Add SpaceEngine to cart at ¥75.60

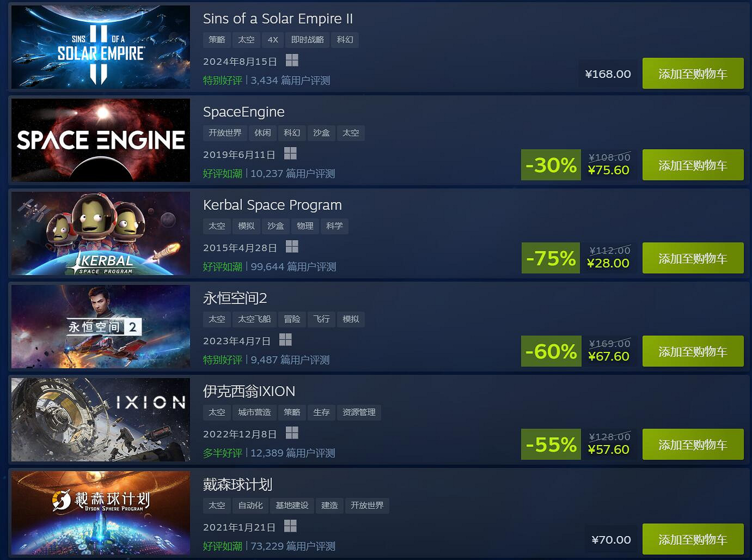pyautogui.click(x=693, y=165)
